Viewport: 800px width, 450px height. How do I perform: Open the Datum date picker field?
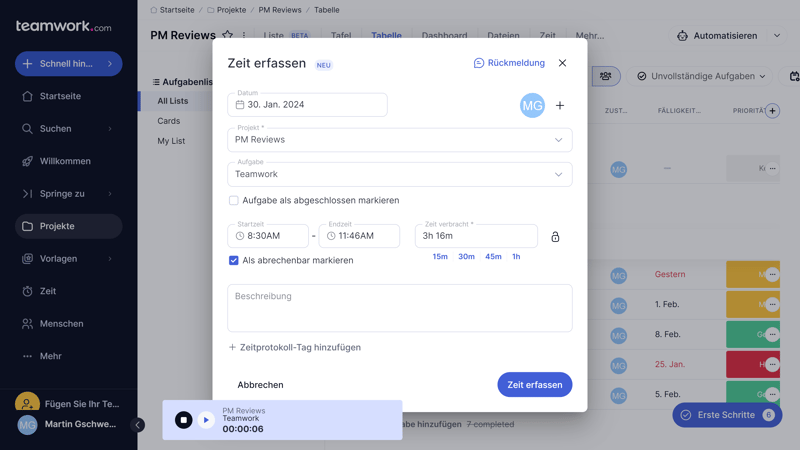coord(307,105)
